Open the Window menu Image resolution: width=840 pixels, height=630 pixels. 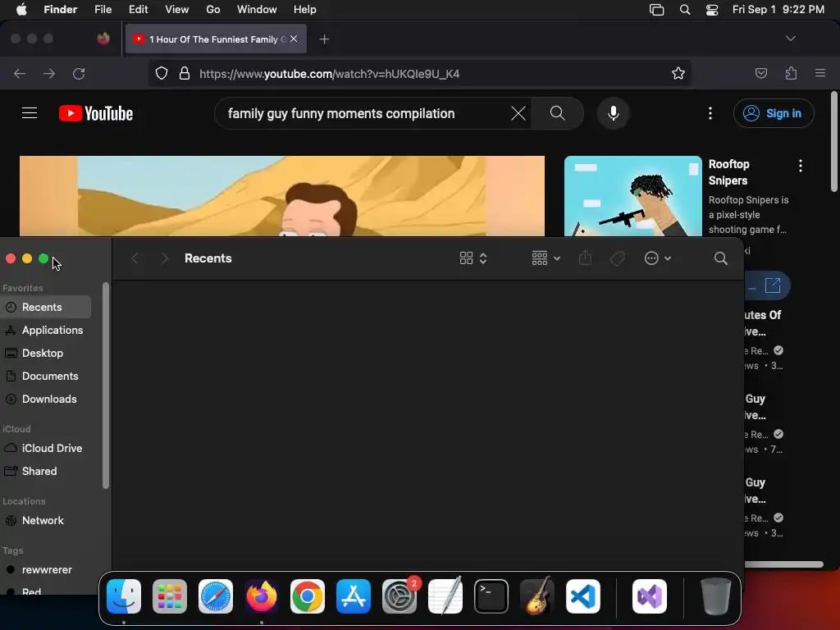click(257, 10)
